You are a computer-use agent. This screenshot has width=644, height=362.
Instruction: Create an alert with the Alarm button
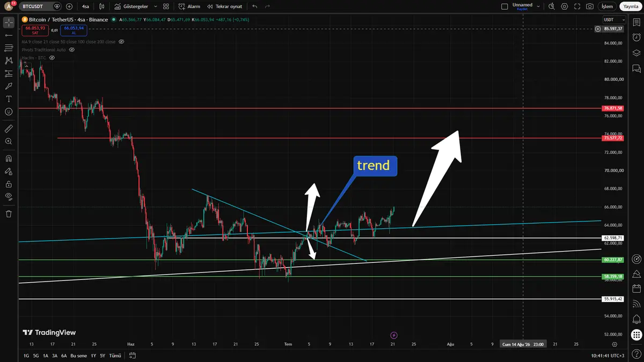tap(189, 6)
